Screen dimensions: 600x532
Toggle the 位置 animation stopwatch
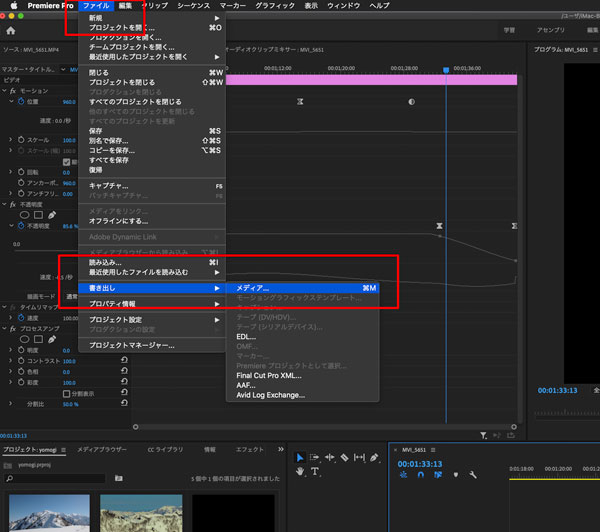21,101
